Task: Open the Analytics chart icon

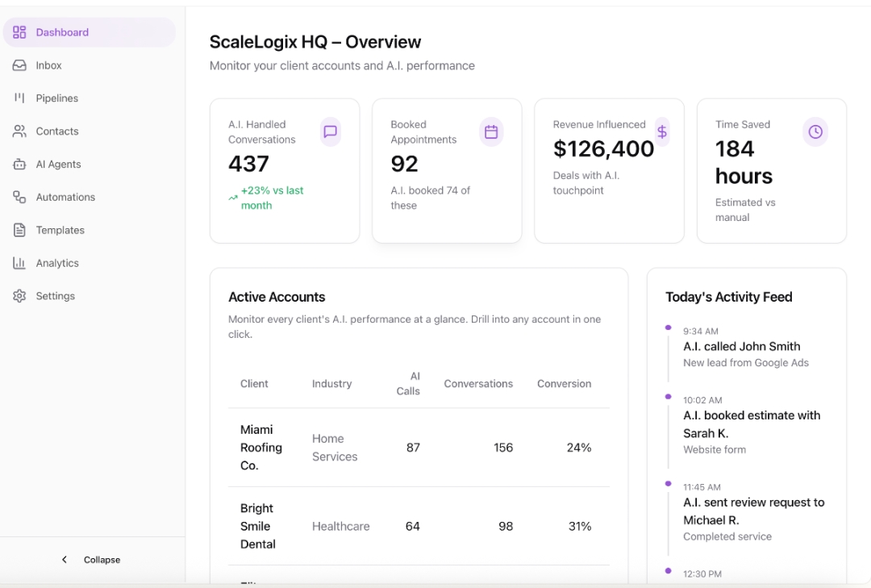Action: coord(19,262)
